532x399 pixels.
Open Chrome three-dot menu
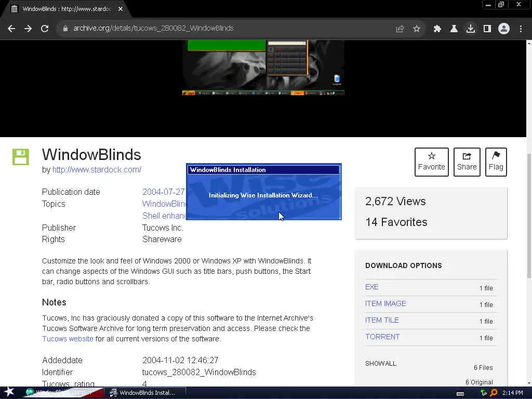click(x=521, y=29)
